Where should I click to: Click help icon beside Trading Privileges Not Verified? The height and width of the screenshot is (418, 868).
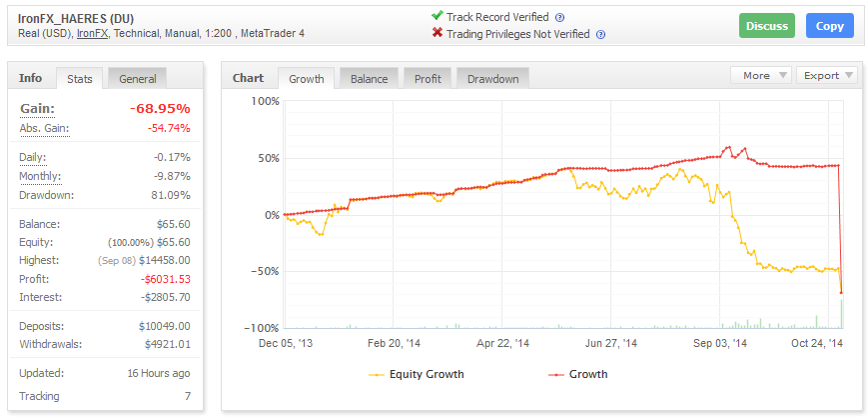(599, 34)
